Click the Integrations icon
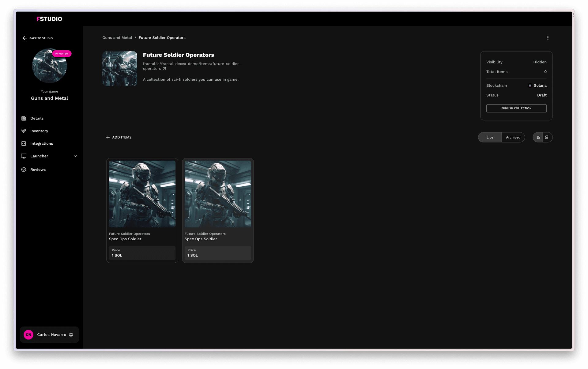The width and height of the screenshot is (588, 369). tap(24, 143)
